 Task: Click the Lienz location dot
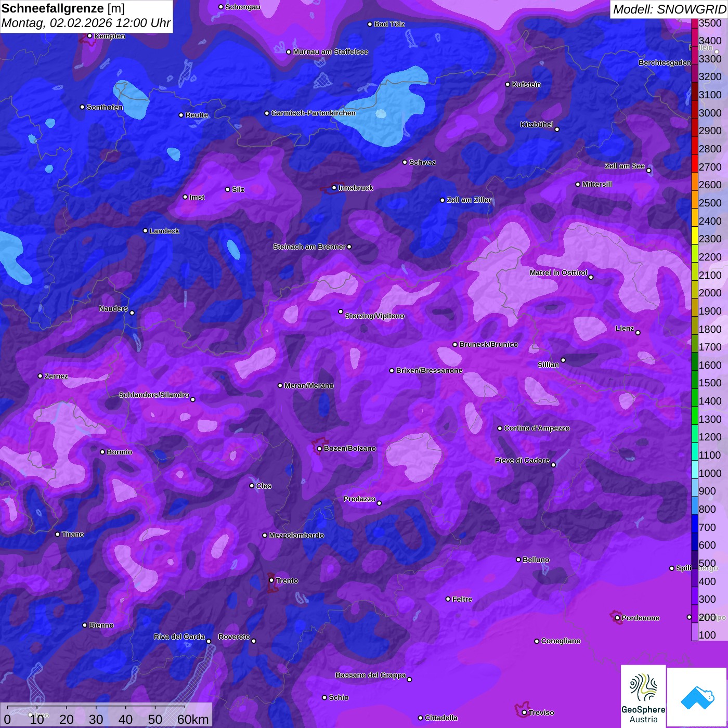click(x=638, y=333)
